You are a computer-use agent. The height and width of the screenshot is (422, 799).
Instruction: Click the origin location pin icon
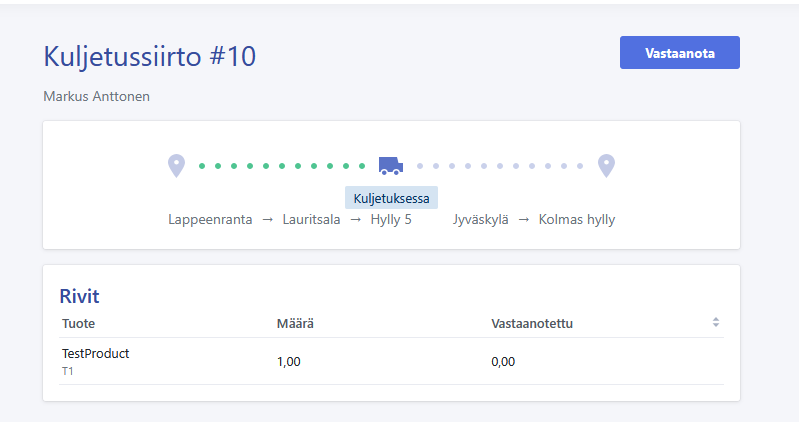(x=176, y=166)
